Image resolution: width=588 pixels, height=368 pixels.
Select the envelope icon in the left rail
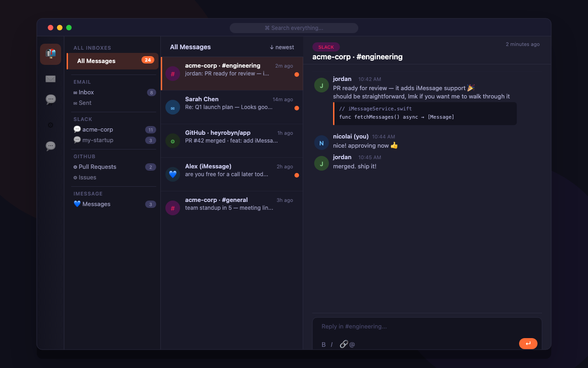pos(51,79)
